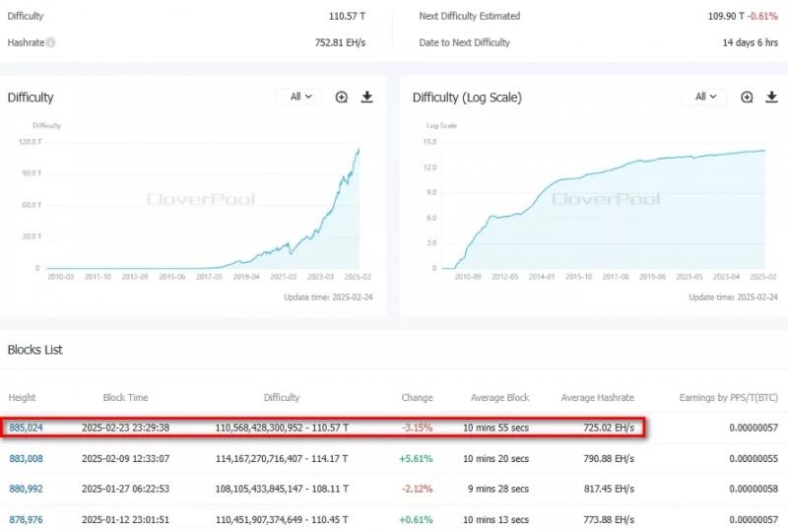Click the +5.61% change value
The width and height of the screenshot is (788, 532).
click(x=416, y=458)
